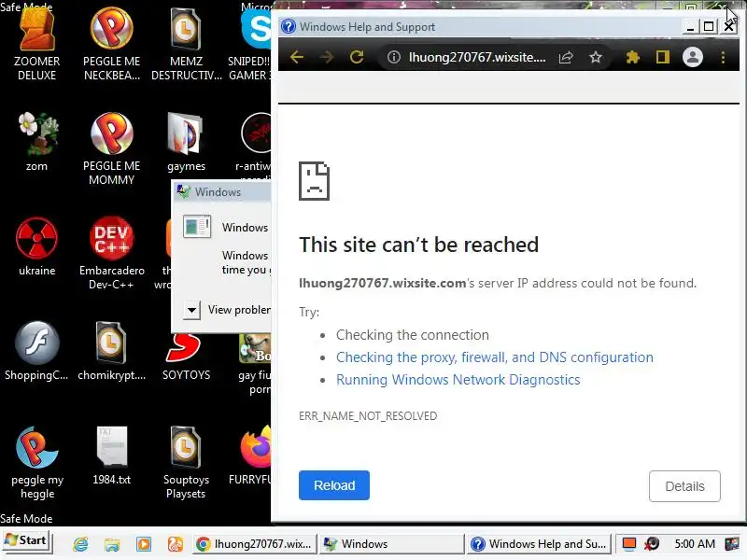Open PEGGLE ME MOMMY desktop icon
The image size is (747, 560).
point(111,148)
